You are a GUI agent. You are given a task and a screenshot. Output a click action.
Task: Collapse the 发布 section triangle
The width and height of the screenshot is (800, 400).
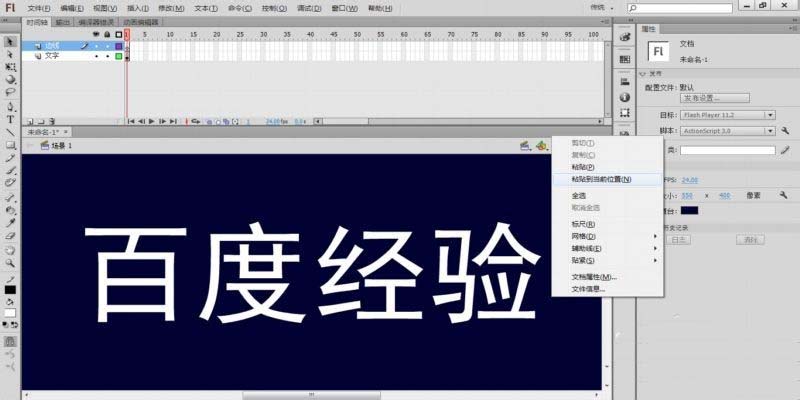coord(643,74)
